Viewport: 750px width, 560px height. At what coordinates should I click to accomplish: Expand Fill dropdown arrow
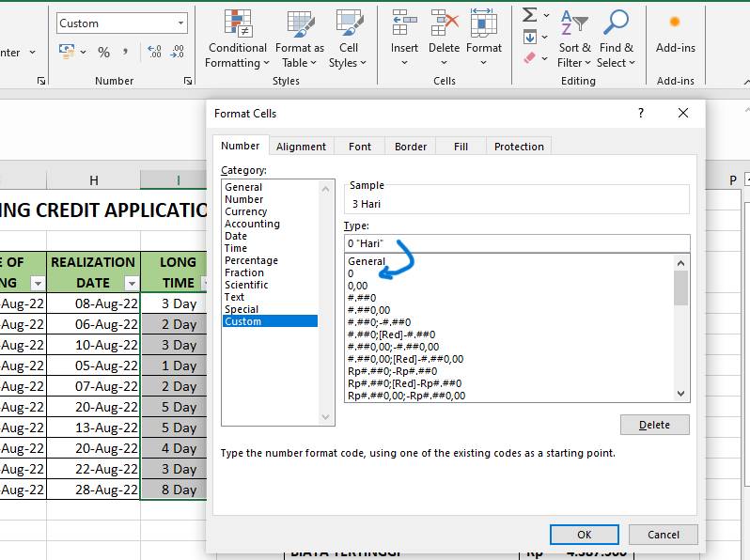point(545,37)
